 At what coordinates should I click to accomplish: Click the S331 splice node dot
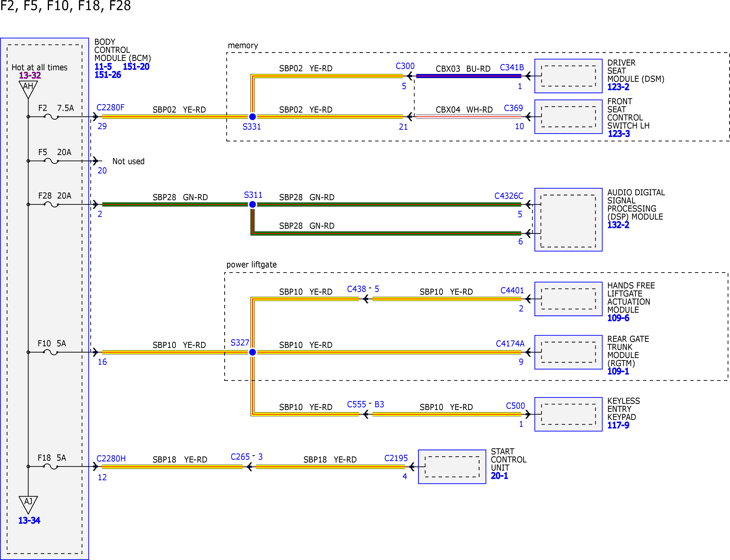pyautogui.click(x=252, y=117)
